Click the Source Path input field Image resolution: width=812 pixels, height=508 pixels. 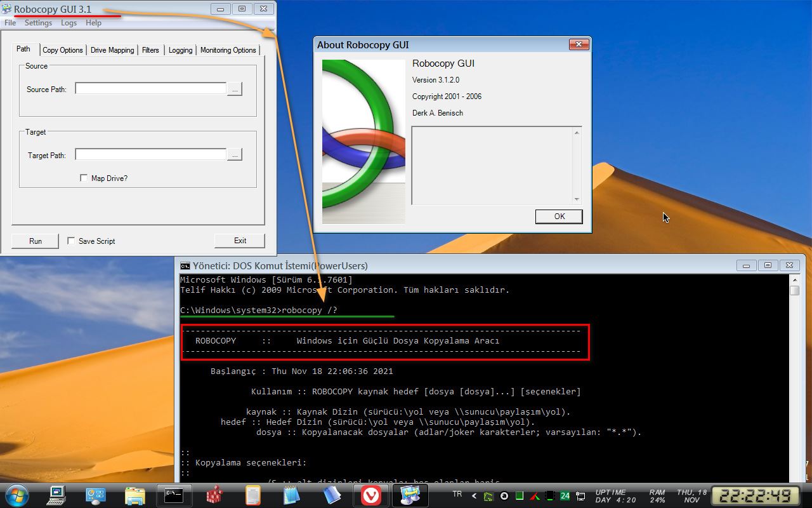[x=151, y=89]
